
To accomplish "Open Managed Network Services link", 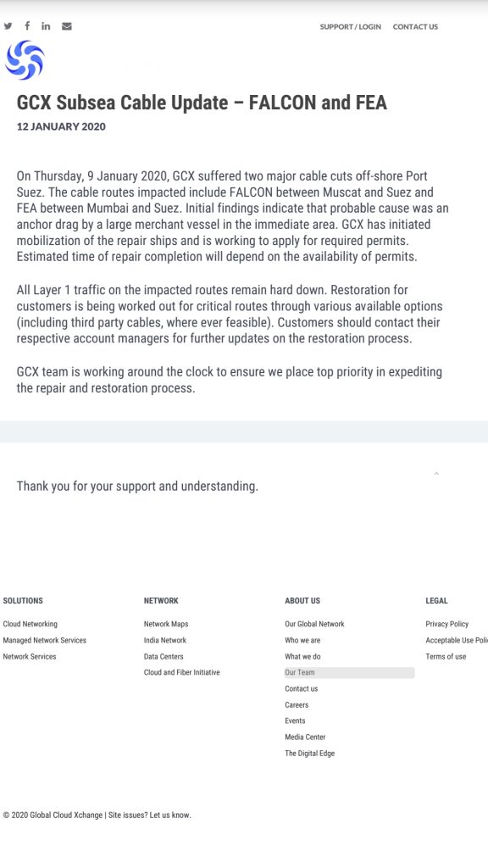I will click(44, 640).
